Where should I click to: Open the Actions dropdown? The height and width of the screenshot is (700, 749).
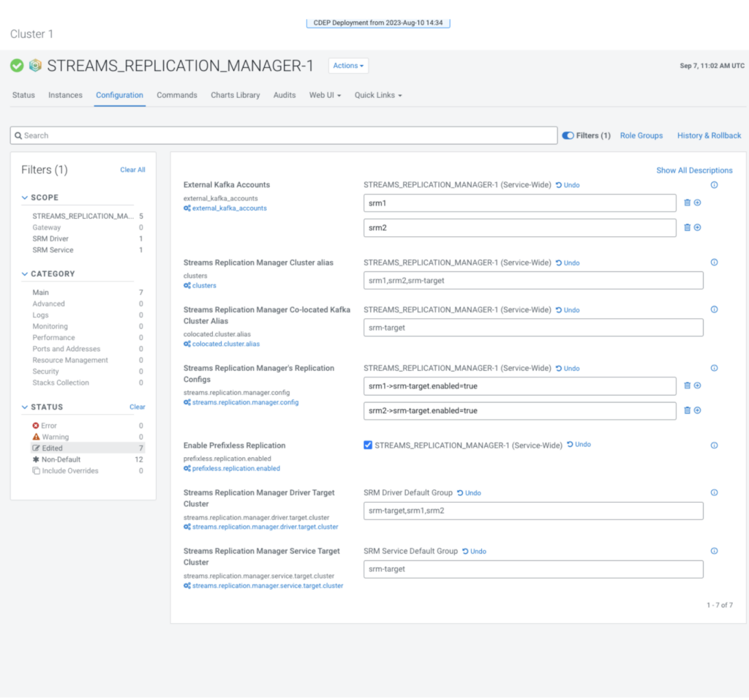pos(347,65)
